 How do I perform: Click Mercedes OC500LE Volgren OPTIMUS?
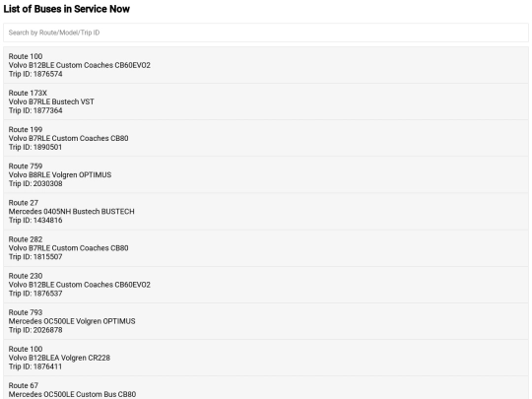pos(72,321)
